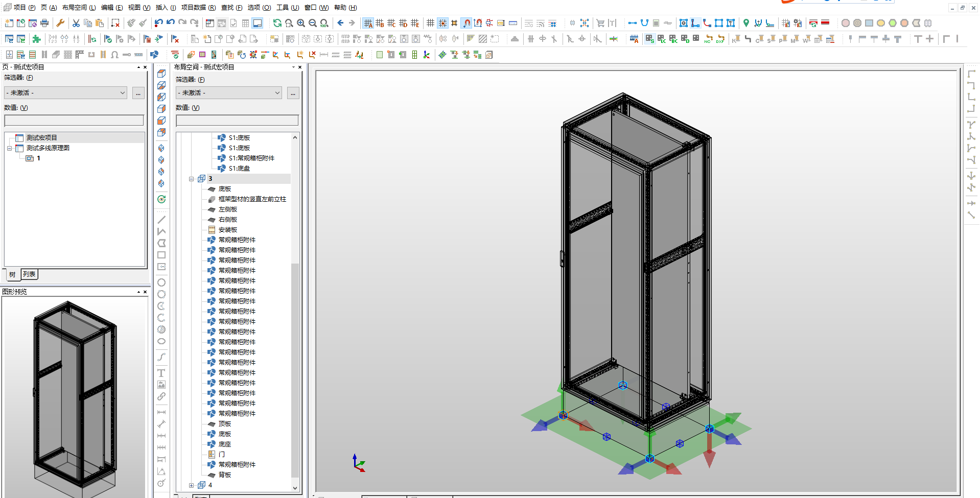Click layout space tree vertical scrollbar
This screenshot has width=980, height=498.
tap(295, 312)
